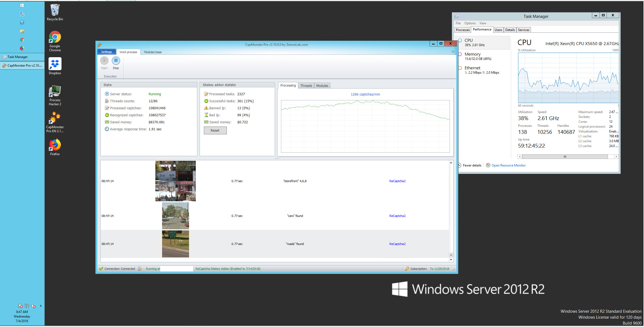
Task: Click Chrome pinned taskbar icon
Action: coord(22,40)
